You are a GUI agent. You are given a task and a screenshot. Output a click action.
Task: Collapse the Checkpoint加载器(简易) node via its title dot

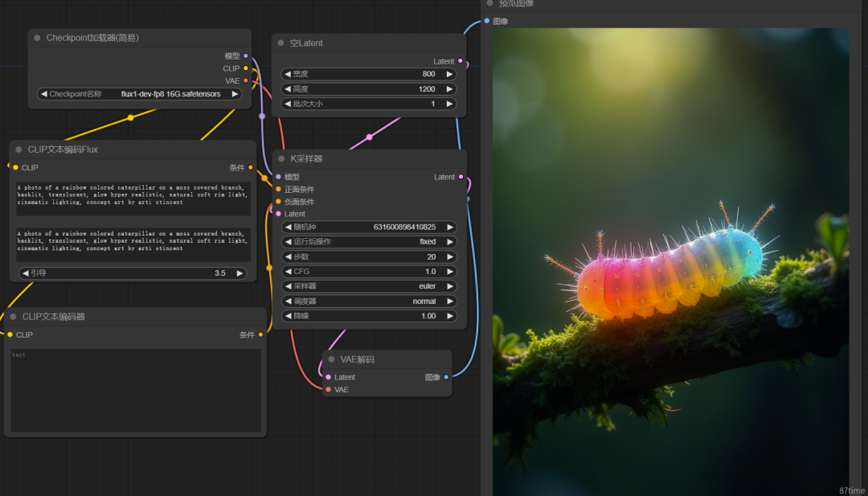(37, 39)
